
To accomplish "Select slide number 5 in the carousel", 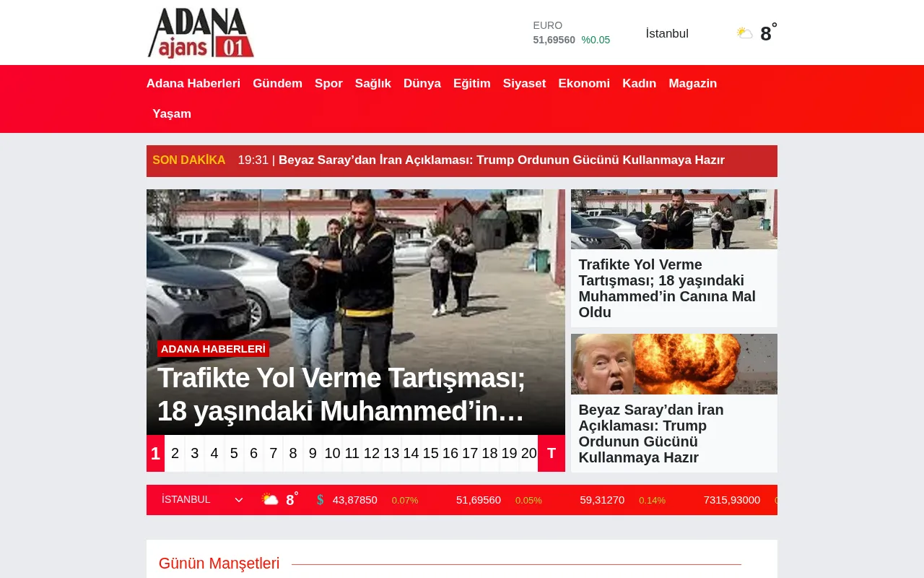I will click(x=234, y=454).
